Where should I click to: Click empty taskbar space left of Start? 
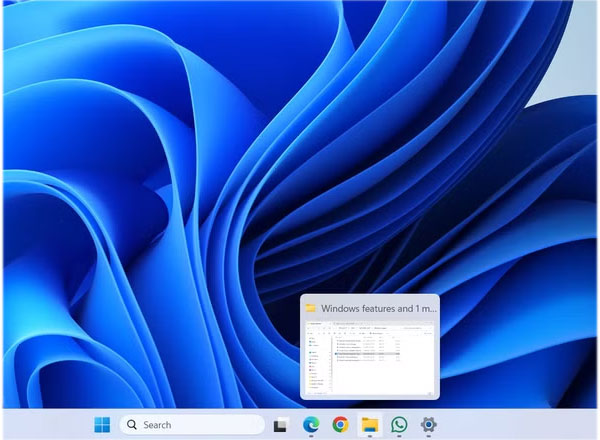[x=45, y=425]
